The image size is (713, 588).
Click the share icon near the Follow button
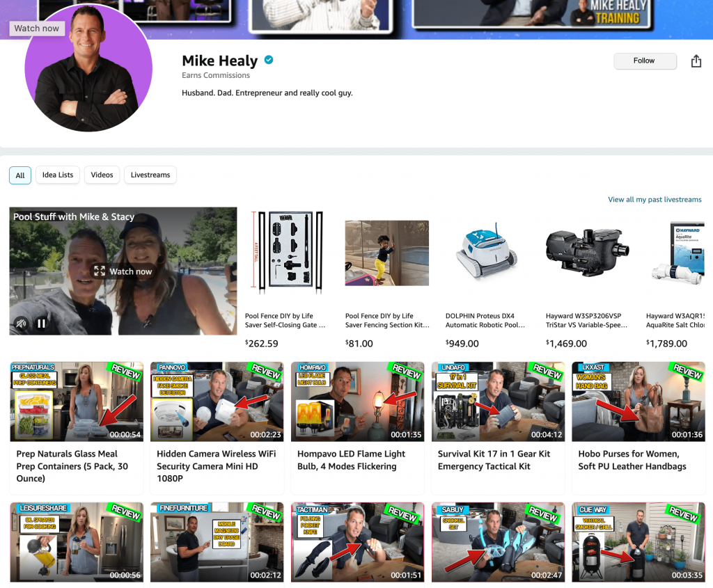(x=696, y=61)
